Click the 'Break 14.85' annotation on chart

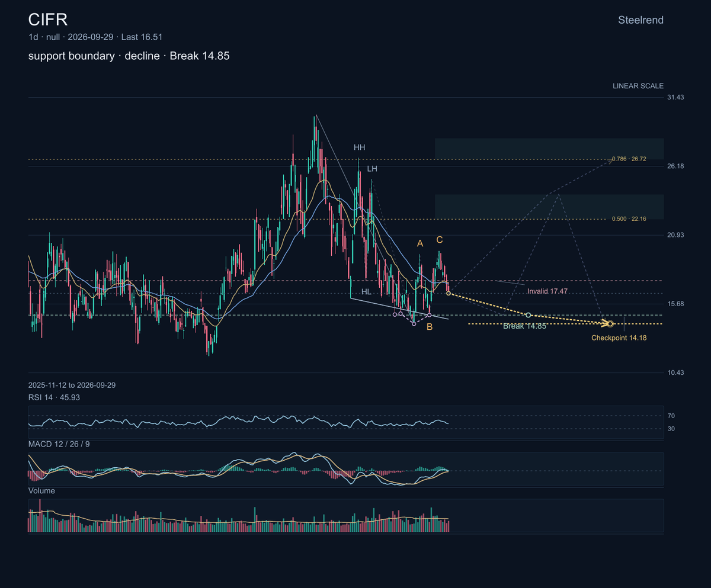pos(524,326)
